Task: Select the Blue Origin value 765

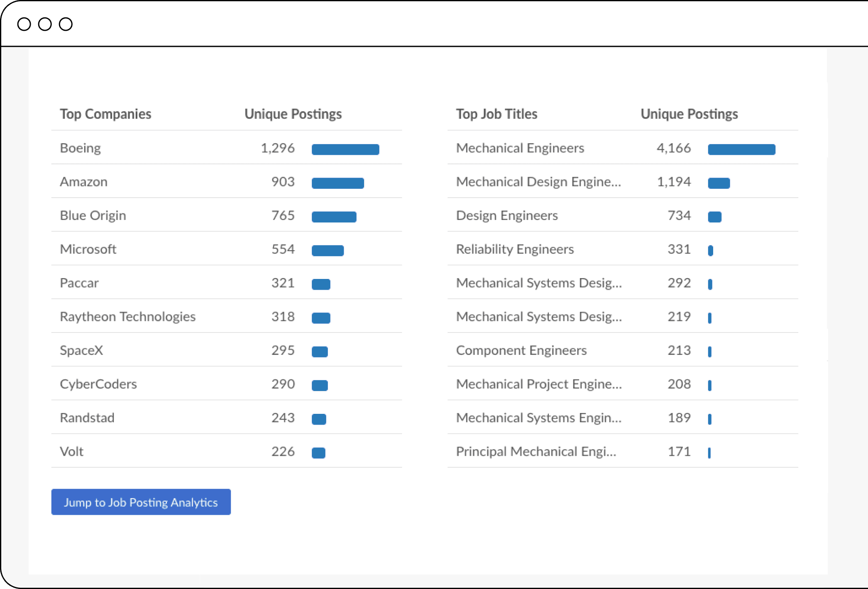Action: pos(283,215)
